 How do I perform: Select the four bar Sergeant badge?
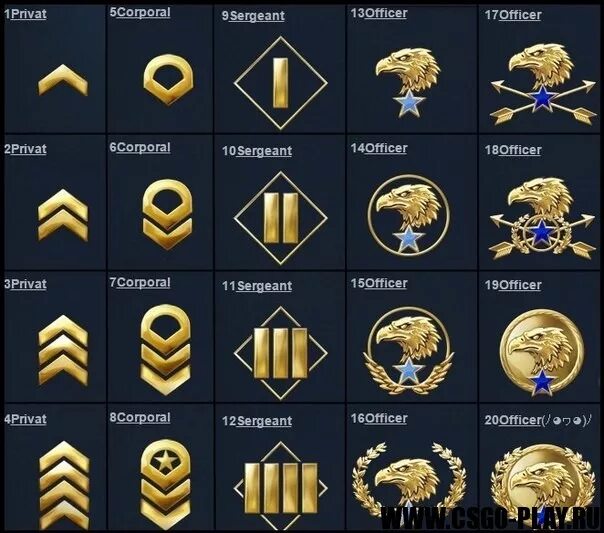[x=280, y=488]
